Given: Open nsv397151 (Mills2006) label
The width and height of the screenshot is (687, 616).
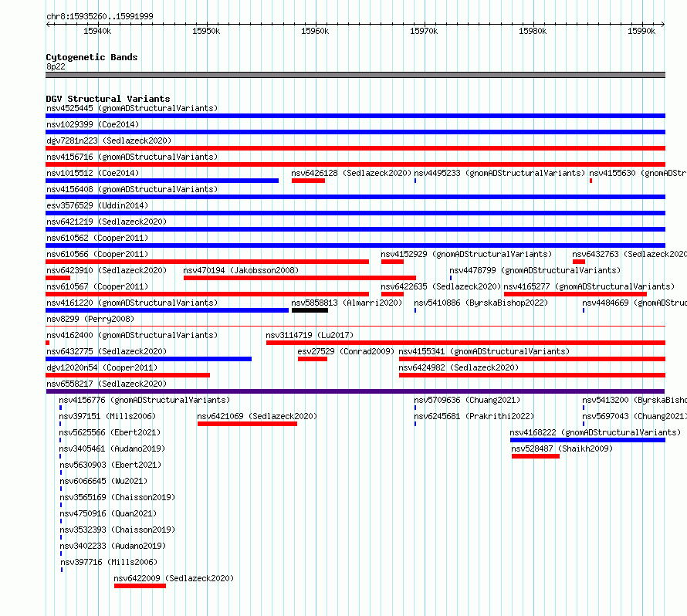Looking at the screenshot, I should pyautogui.click(x=107, y=416).
